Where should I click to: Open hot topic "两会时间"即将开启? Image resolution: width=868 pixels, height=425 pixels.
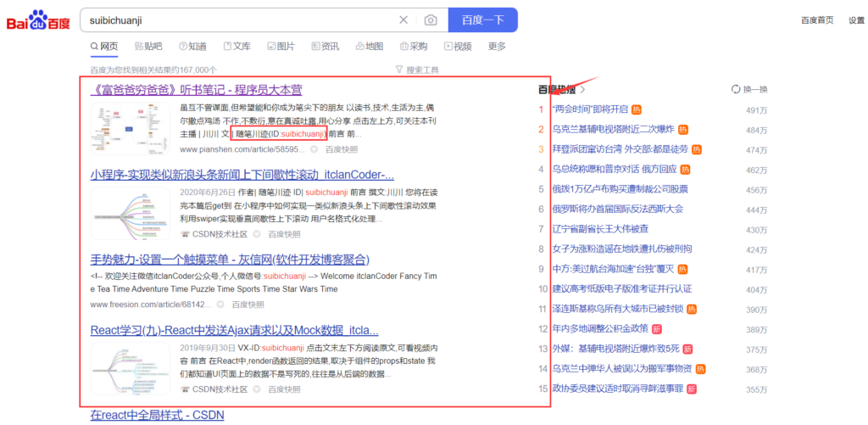[590, 109]
